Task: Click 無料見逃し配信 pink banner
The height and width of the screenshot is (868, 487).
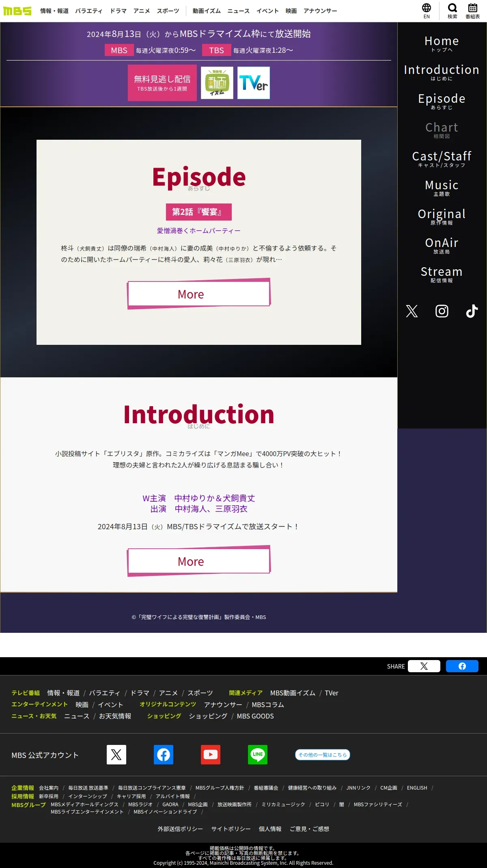Action: [162, 83]
